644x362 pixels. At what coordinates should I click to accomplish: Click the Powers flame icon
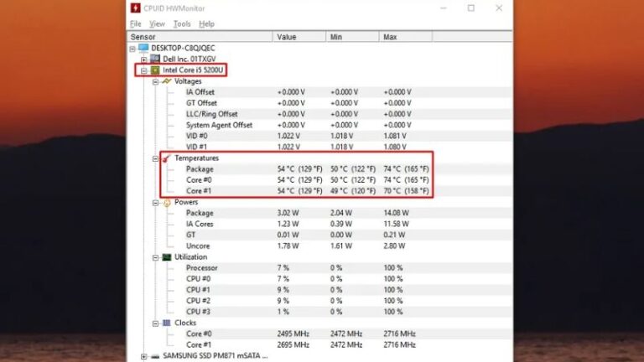[x=167, y=202]
